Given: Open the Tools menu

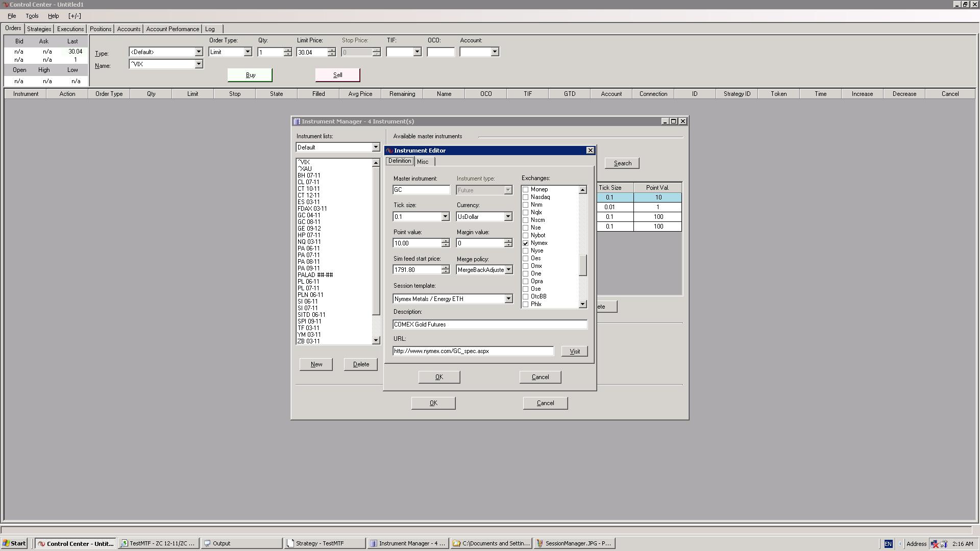Looking at the screenshot, I should pyautogui.click(x=32, y=16).
